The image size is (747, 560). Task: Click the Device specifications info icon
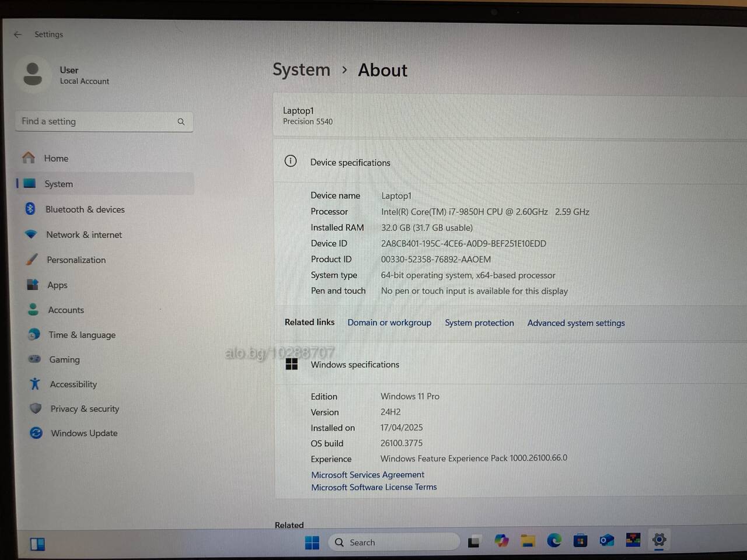click(291, 161)
